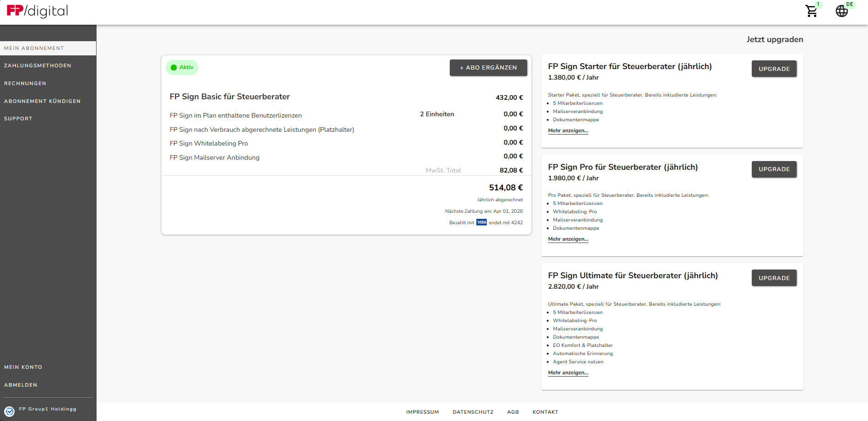868x421 pixels.
Task: Click the 2.820,00 € / Jahr price
Action: coord(573,286)
